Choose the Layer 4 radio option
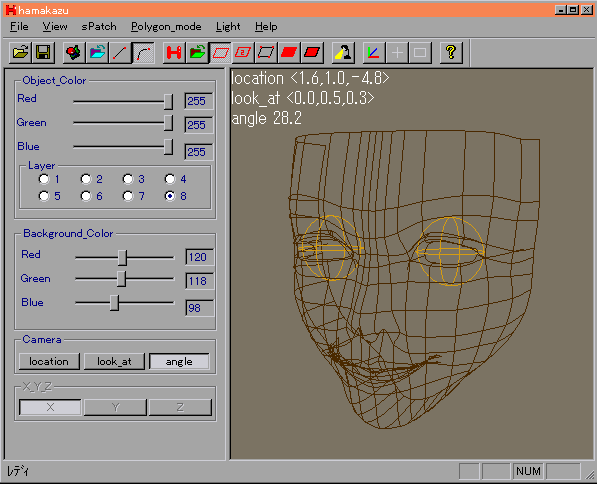The image size is (597, 484). 170,179
